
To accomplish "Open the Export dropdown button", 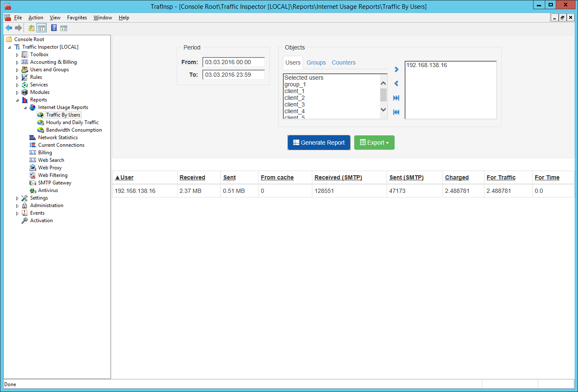I will pos(374,143).
